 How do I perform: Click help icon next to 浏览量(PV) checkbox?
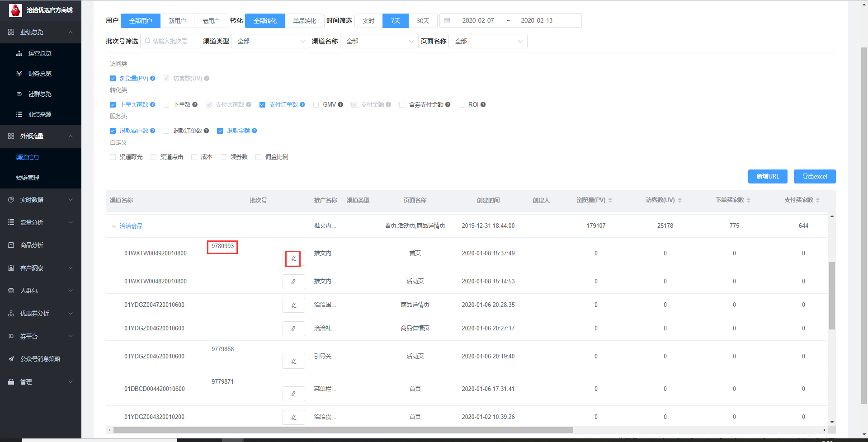153,78
